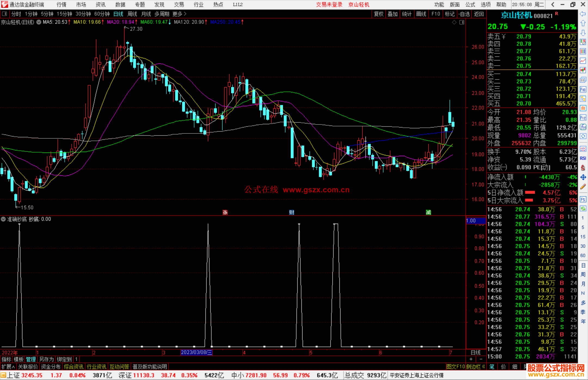Click the candlestick chart icon in sidebar
588x380 pixels.
pyautogui.click(x=583, y=70)
